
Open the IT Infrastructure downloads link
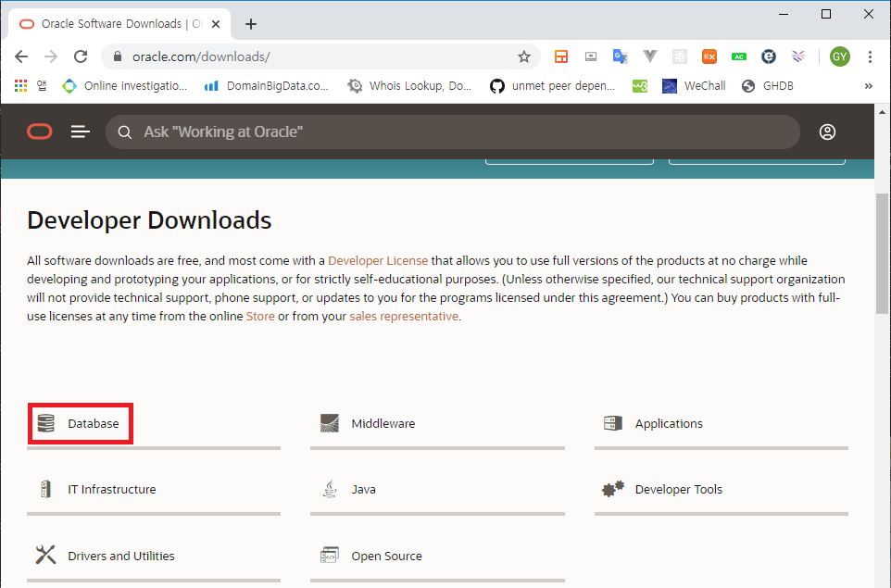pyautogui.click(x=112, y=489)
